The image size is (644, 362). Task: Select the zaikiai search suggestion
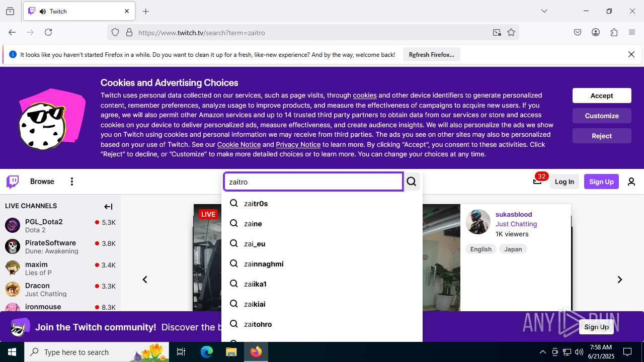coord(322,304)
